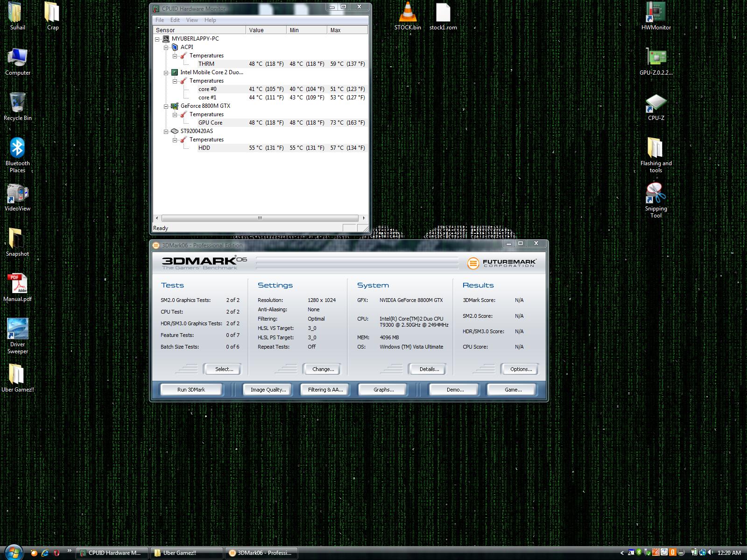The width and height of the screenshot is (747, 560).
Task: Open the Crap folder on desktop
Action: 52,16
